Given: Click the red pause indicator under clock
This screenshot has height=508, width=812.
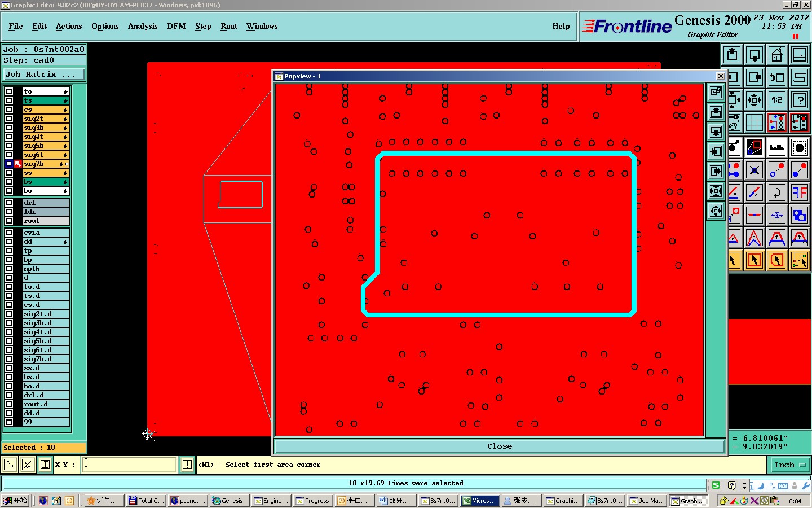Looking at the screenshot, I should click(796, 37).
